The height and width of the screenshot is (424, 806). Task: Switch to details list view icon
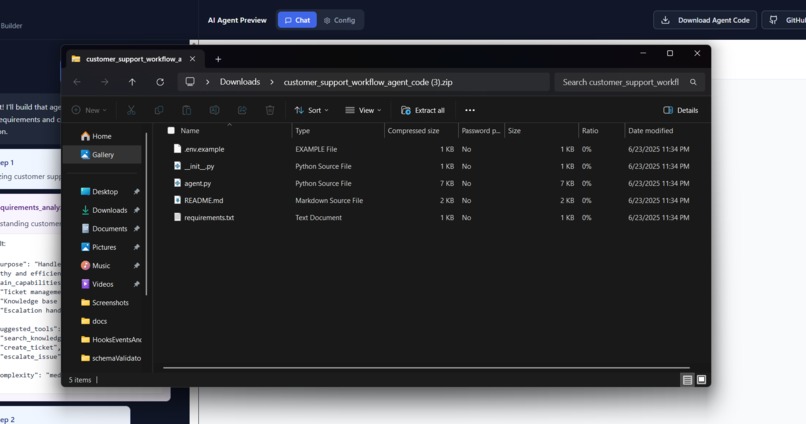point(687,380)
